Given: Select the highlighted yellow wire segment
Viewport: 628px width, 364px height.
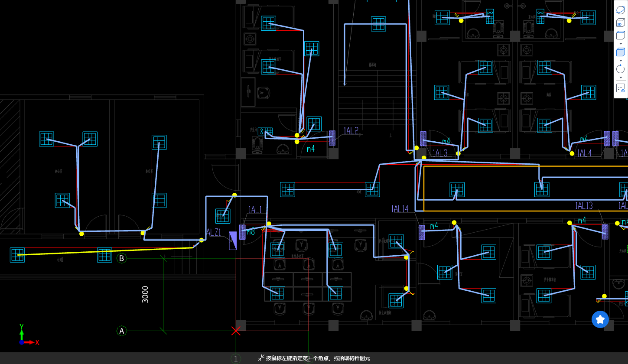Looking at the screenshot, I should (x=105, y=251).
